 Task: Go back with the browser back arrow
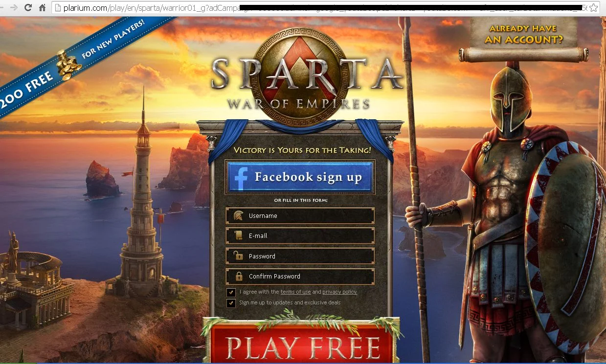coord(2,7)
